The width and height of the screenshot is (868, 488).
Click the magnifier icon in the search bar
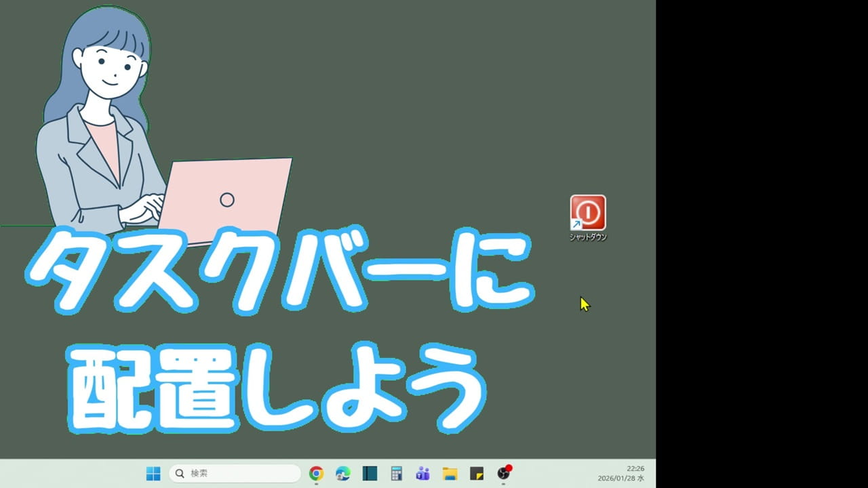click(179, 473)
